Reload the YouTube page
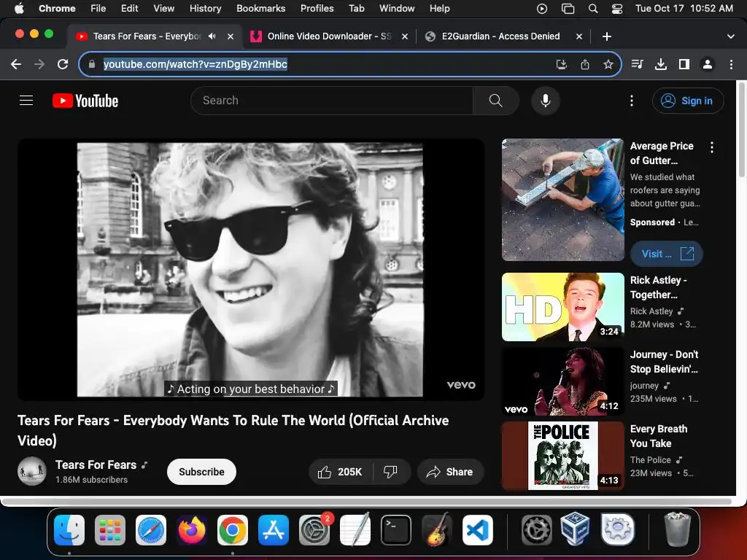The height and width of the screenshot is (560, 747). coord(63,64)
